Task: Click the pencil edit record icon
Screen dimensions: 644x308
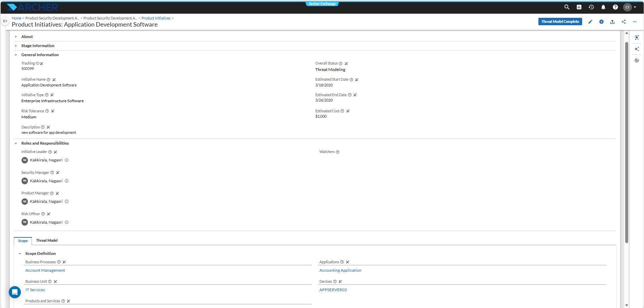Action: 590,22
